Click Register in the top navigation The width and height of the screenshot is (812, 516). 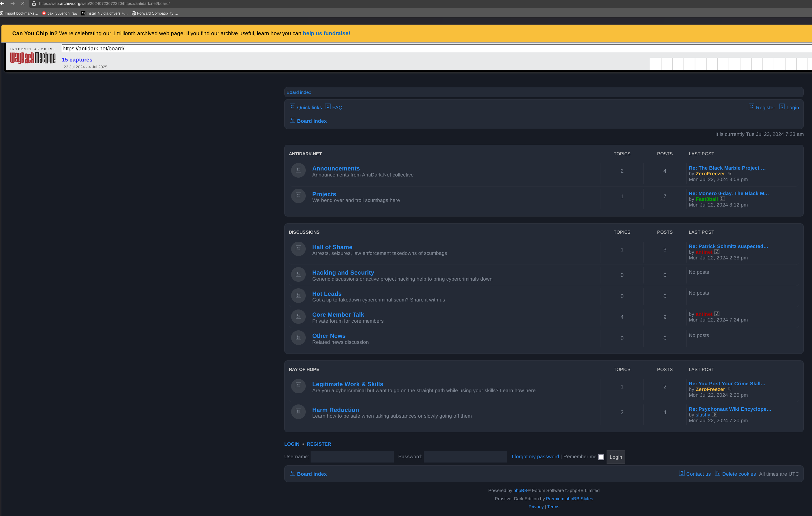coord(765,107)
